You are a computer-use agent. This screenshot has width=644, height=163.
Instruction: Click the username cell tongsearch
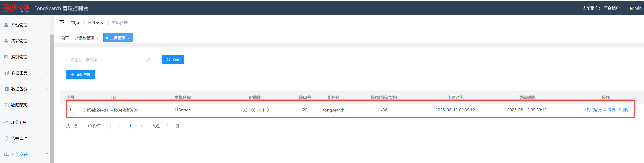coord(334,110)
